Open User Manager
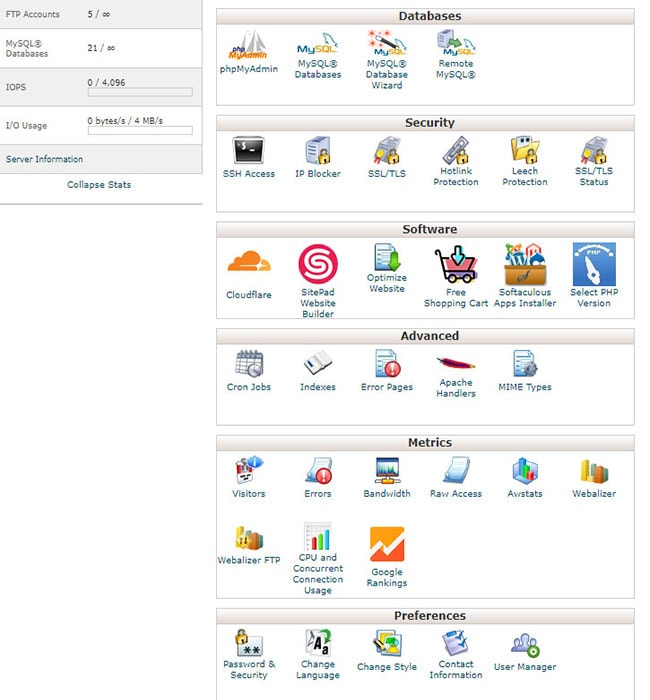This screenshot has width=650, height=700. tap(525, 652)
